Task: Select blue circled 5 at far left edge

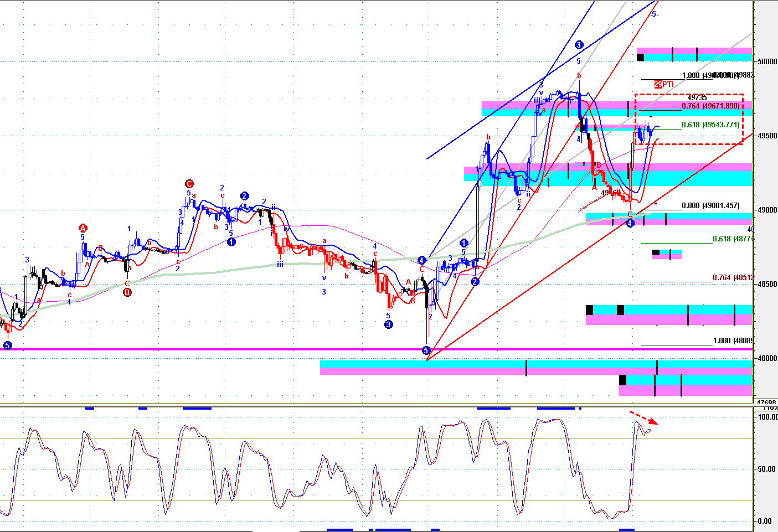Action: pos(7,345)
